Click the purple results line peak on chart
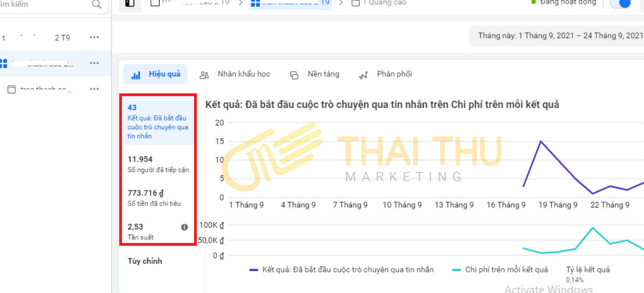The width and height of the screenshot is (644, 293). click(x=541, y=141)
